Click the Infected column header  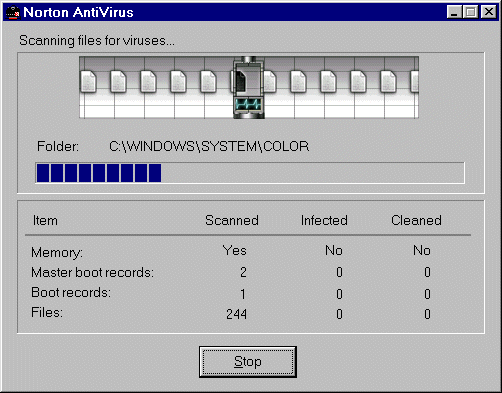[324, 220]
